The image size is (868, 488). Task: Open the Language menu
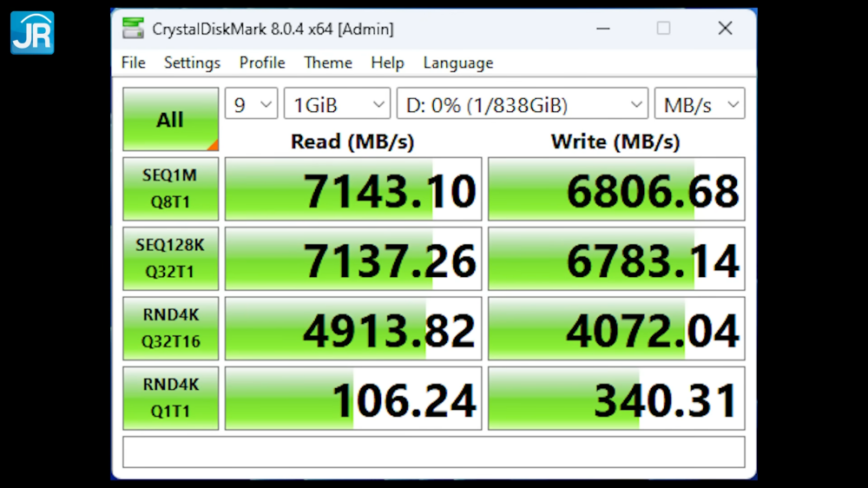coord(458,63)
